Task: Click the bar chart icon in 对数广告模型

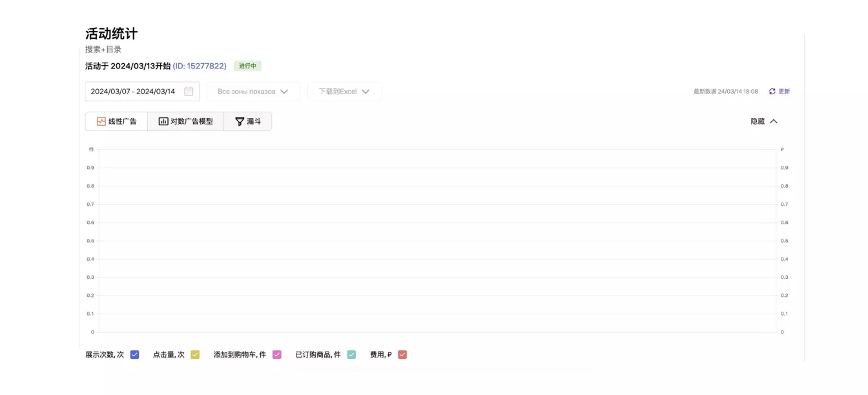Action: [163, 121]
